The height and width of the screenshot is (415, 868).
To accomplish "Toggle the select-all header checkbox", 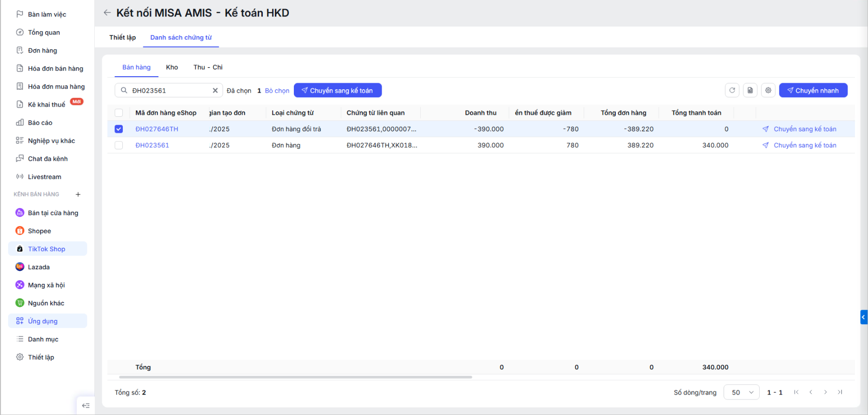I will click(x=119, y=113).
